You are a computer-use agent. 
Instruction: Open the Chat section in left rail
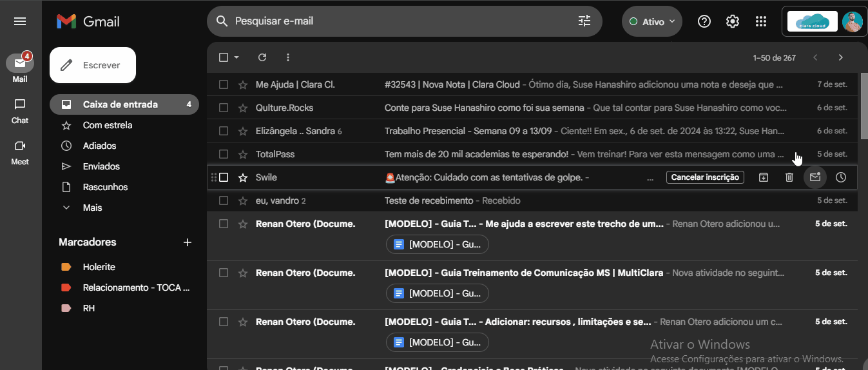point(20,111)
